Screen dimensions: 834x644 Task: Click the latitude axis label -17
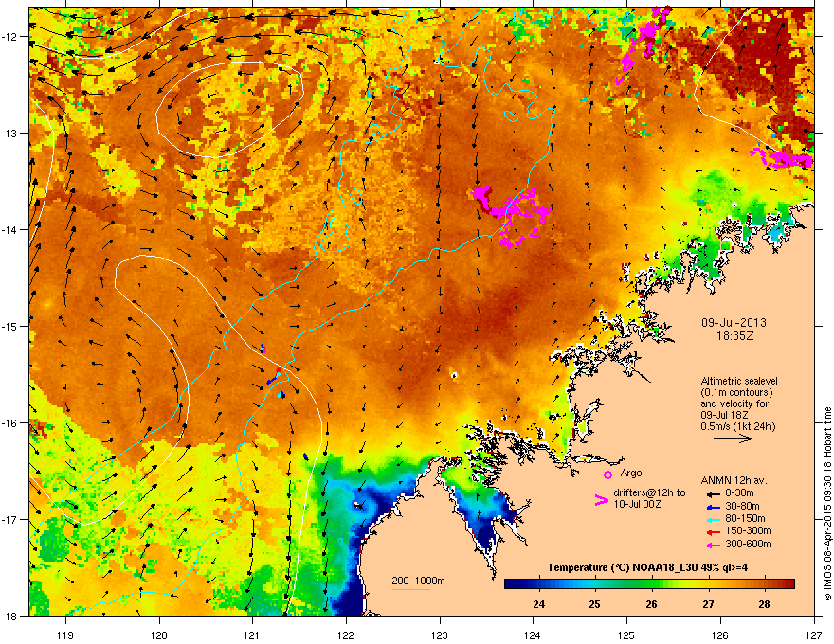(9, 519)
